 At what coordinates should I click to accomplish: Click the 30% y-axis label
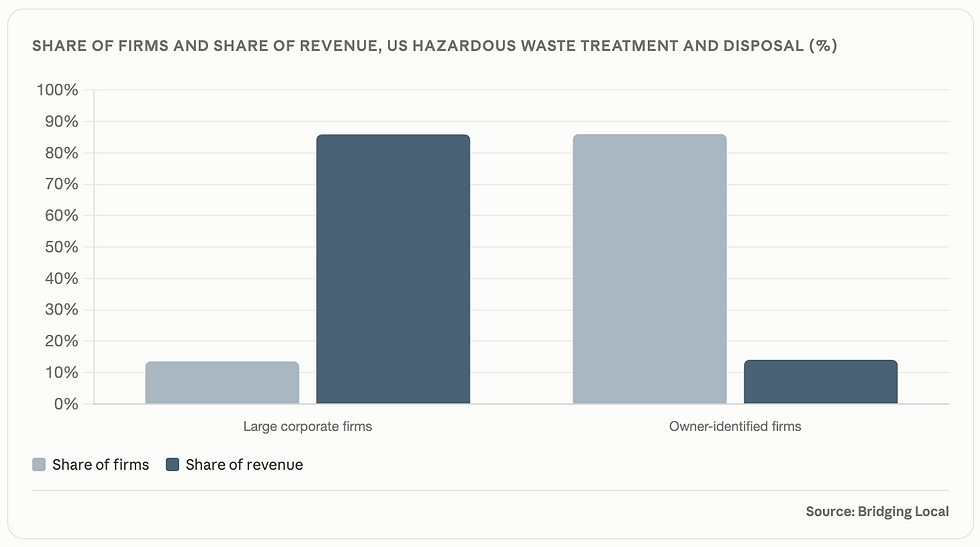(x=61, y=309)
